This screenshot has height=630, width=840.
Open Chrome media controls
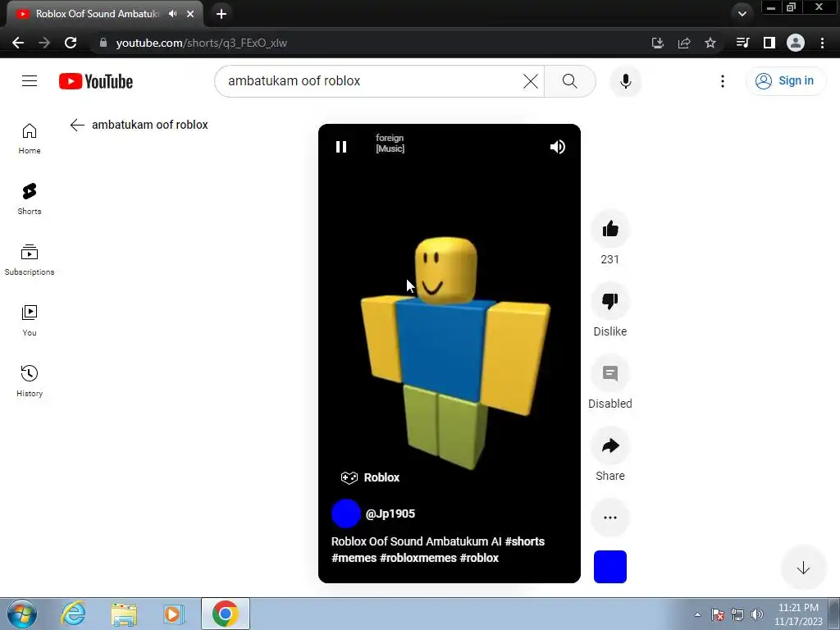pos(742,43)
